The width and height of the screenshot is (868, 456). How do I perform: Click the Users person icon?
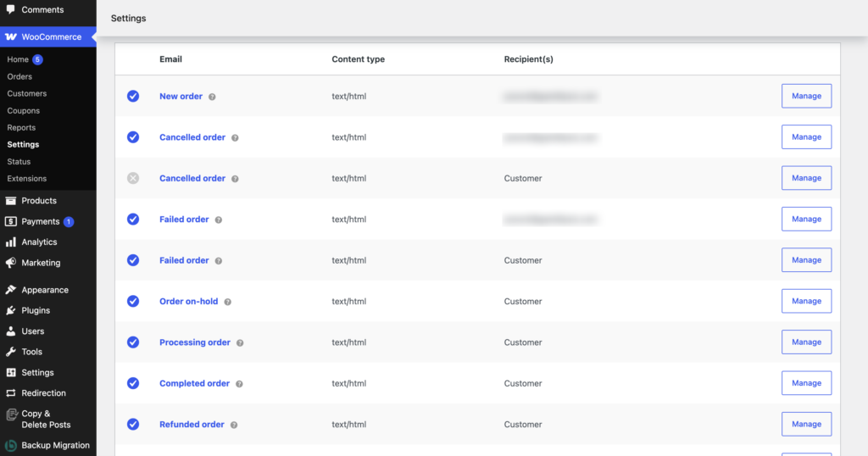[x=10, y=331]
